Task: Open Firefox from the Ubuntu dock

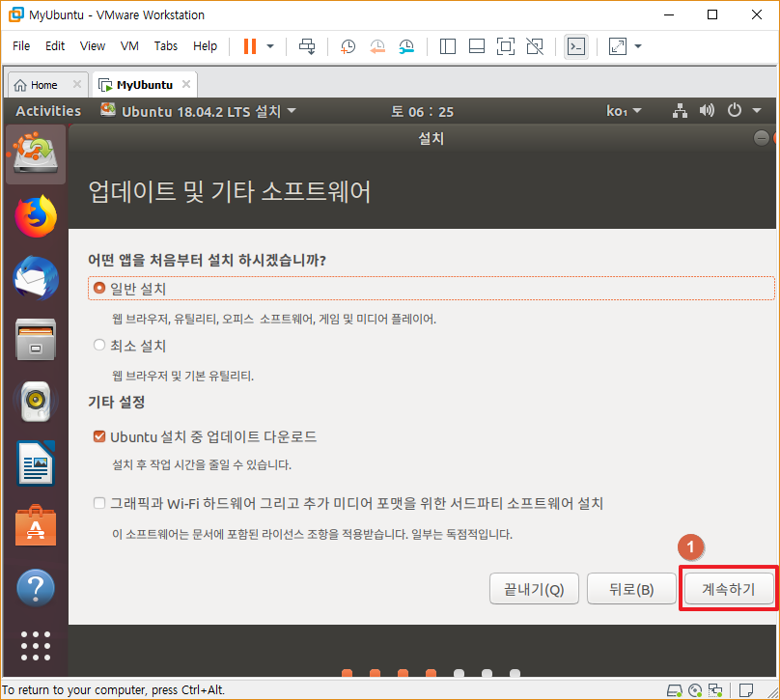Action: (36, 216)
